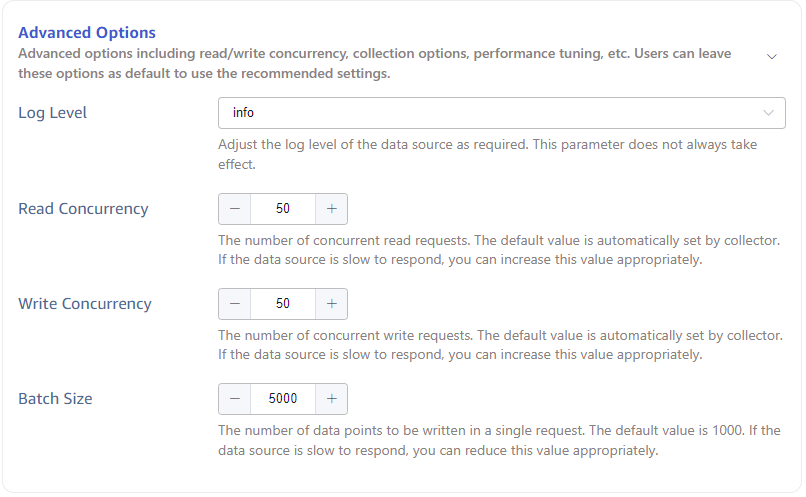Collapse the Advanced Options section chevron
Viewport: 806px width, 497px height.
click(x=771, y=57)
